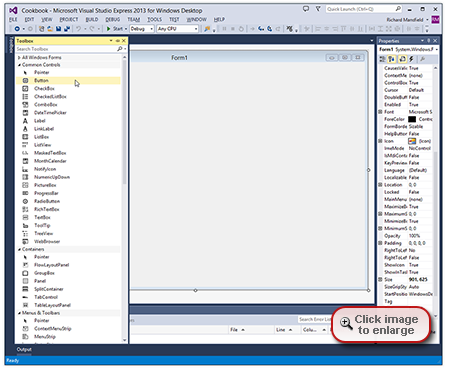Show events using the lightning bolt icon
450x372 pixels.
(x=411, y=59)
